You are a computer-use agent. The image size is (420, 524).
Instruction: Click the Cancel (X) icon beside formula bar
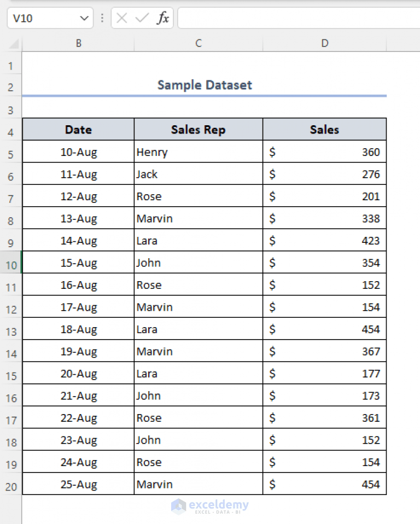121,18
